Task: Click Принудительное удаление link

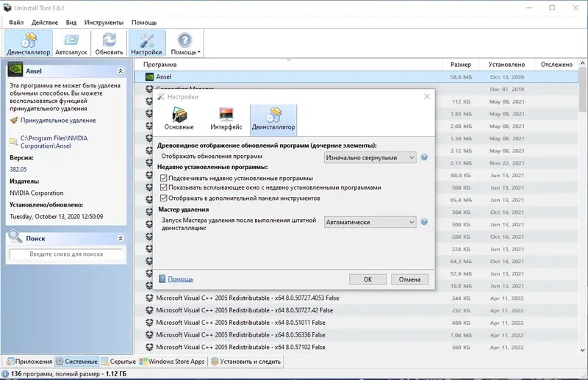Action: point(58,121)
